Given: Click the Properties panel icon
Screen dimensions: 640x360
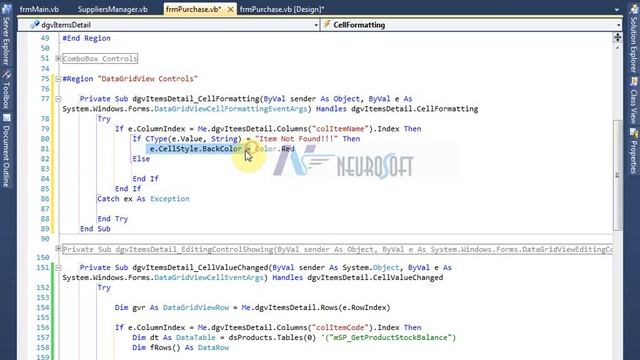Looking at the screenshot, I should point(633,133).
